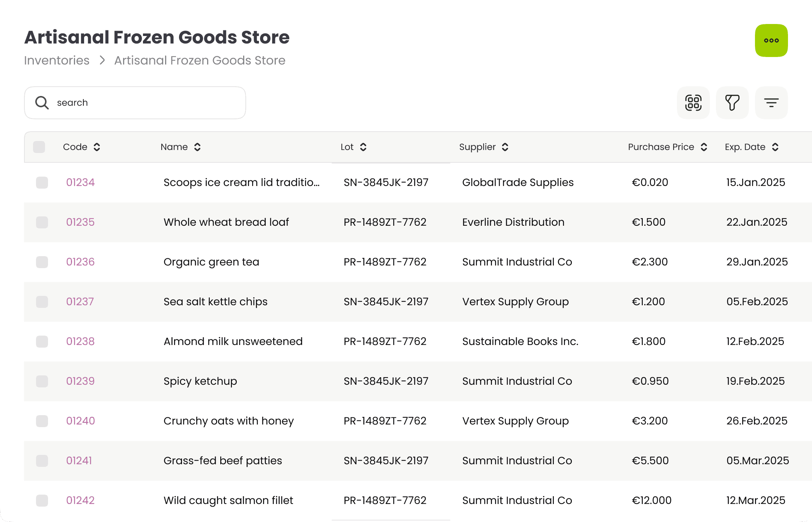812x522 pixels.
Task: Select checkbox for row 01240
Action: click(x=42, y=421)
